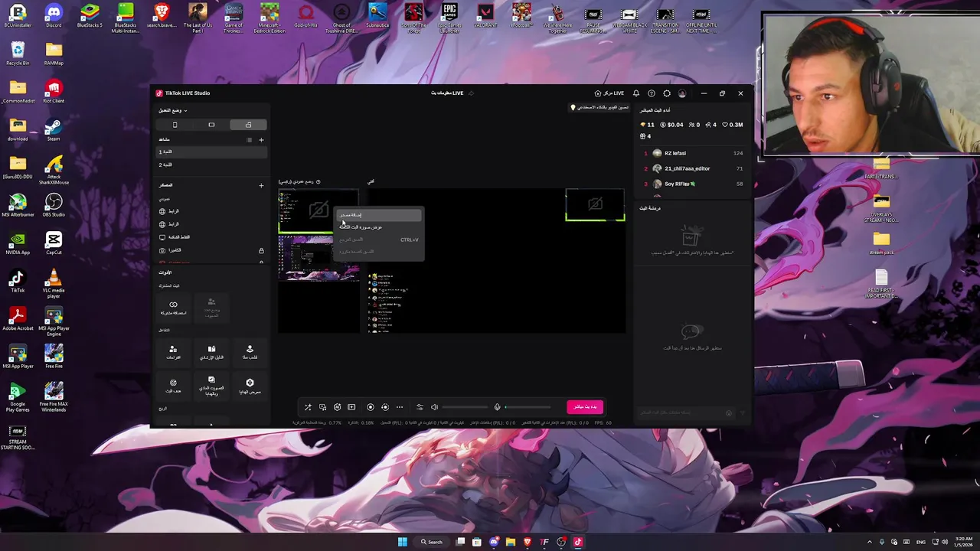This screenshot has width=980, height=551.
Task: Click the replay clip circle icon
Action: point(385,407)
